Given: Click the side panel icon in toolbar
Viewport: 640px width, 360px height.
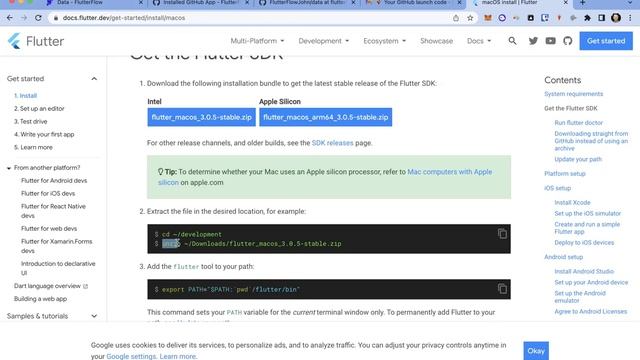Looking at the screenshot, I should (x=602, y=18).
